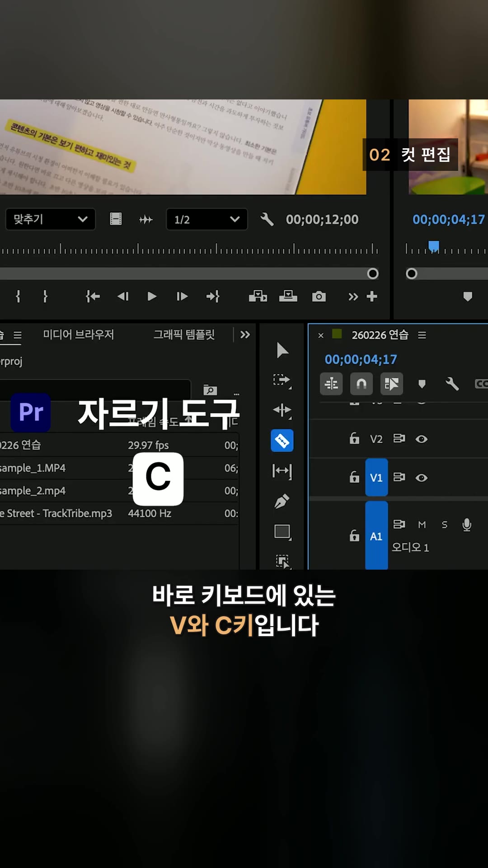Toggle the V1 track lock
The height and width of the screenshot is (868, 488).
[355, 477]
